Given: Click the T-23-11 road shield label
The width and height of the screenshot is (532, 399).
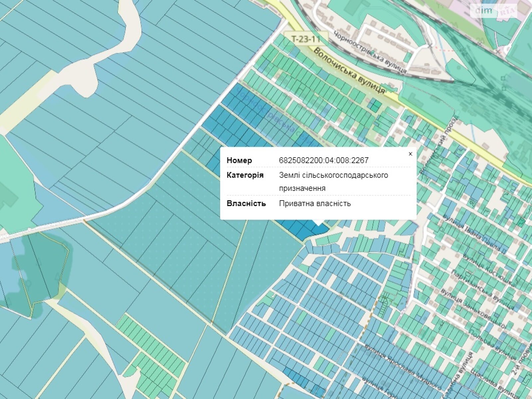Looking at the screenshot, I should point(306,39).
